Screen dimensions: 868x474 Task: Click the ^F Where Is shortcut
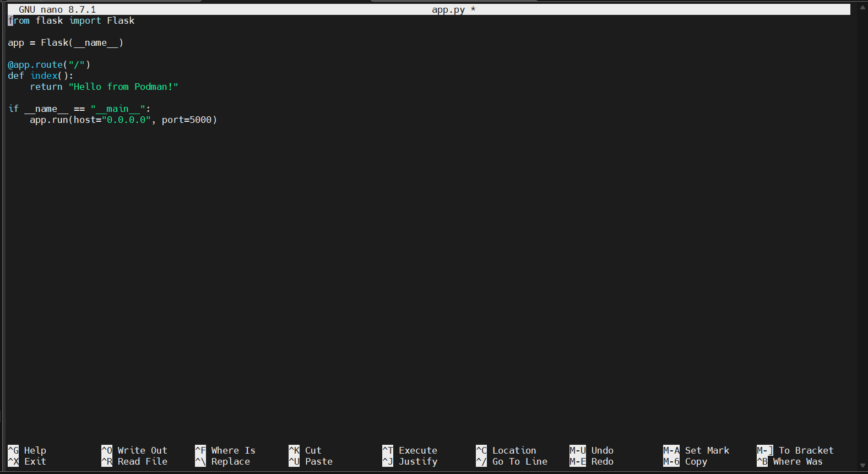pyautogui.click(x=225, y=450)
